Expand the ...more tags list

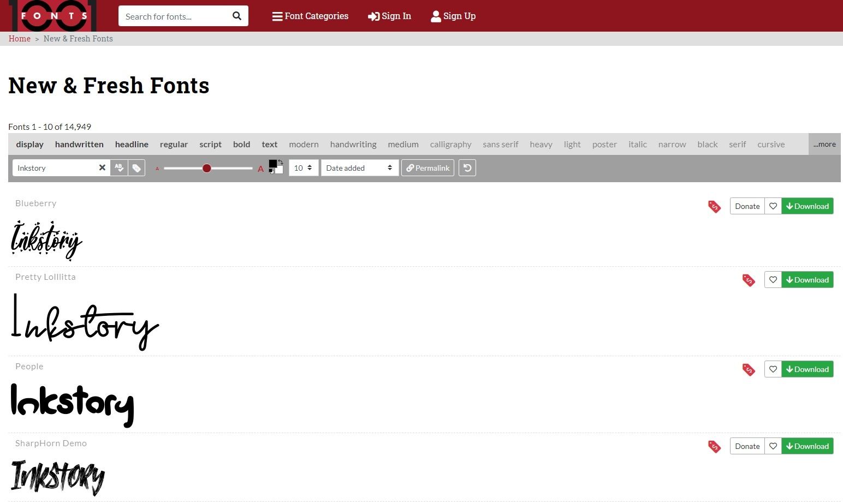(x=824, y=145)
